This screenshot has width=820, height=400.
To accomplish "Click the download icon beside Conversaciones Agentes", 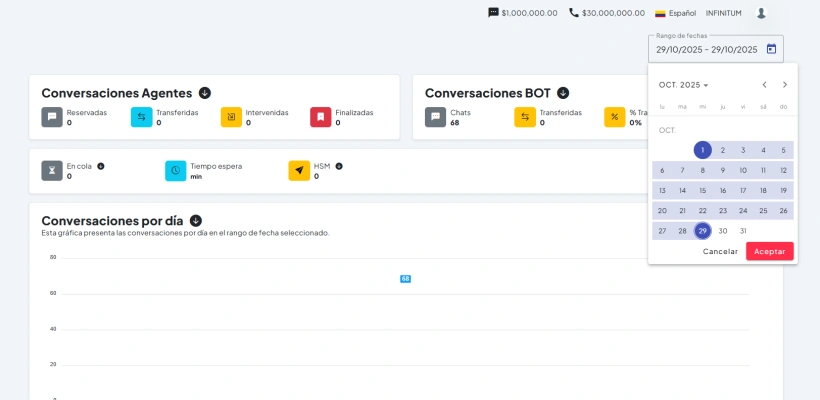I will [x=205, y=93].
